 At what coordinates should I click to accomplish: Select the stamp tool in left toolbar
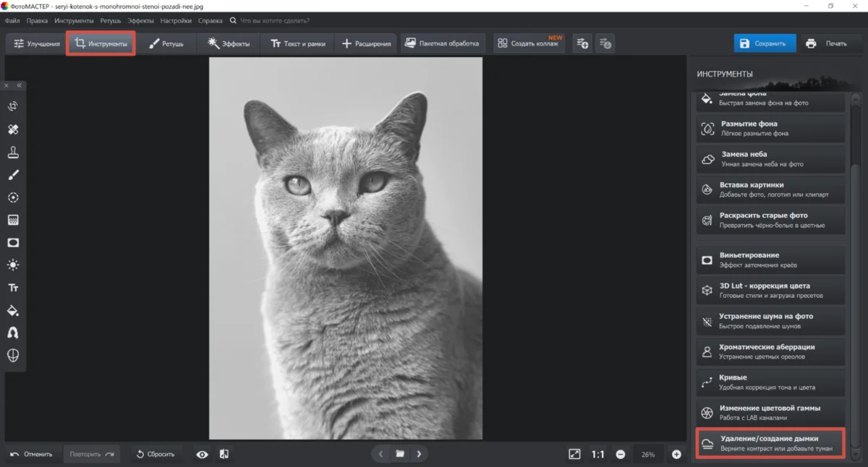click(13, 153)
